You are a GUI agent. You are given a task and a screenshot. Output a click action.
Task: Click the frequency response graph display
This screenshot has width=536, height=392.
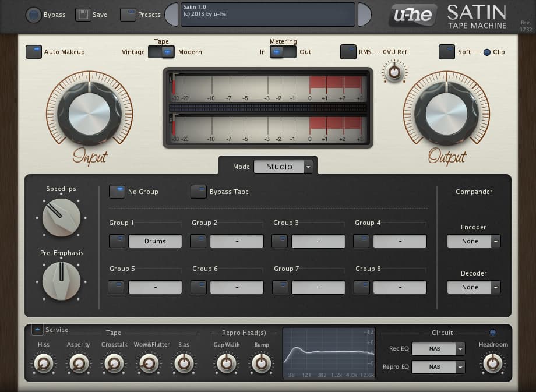[329, 353]
